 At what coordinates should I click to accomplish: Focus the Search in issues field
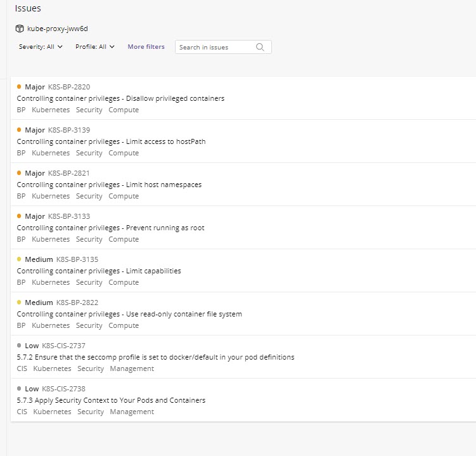coord(215,47)
